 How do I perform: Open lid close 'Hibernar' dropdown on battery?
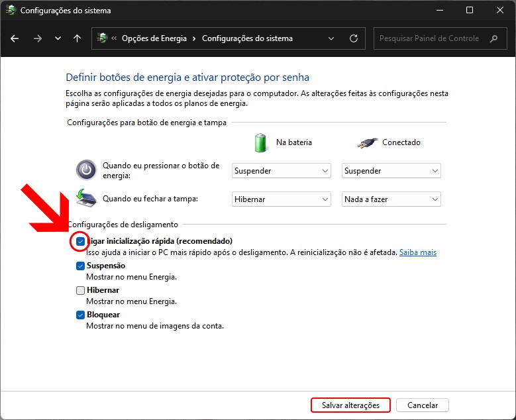(x=282, y=199)
